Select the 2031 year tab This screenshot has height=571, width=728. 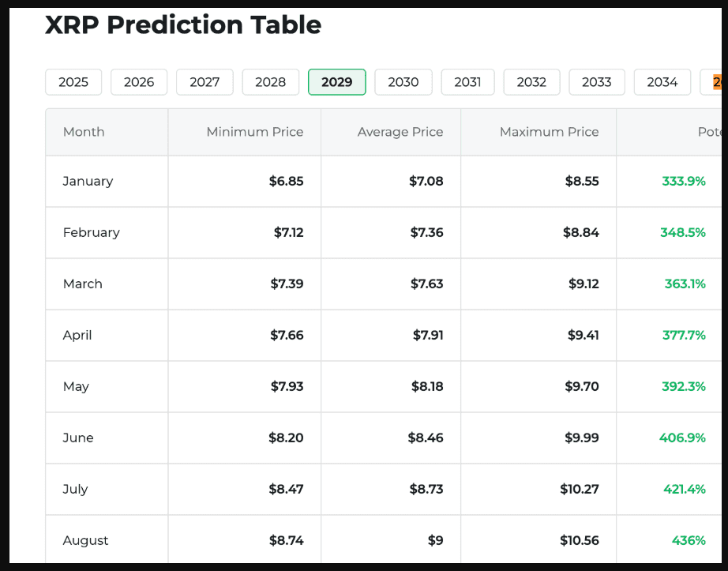(x=467, y=82)
